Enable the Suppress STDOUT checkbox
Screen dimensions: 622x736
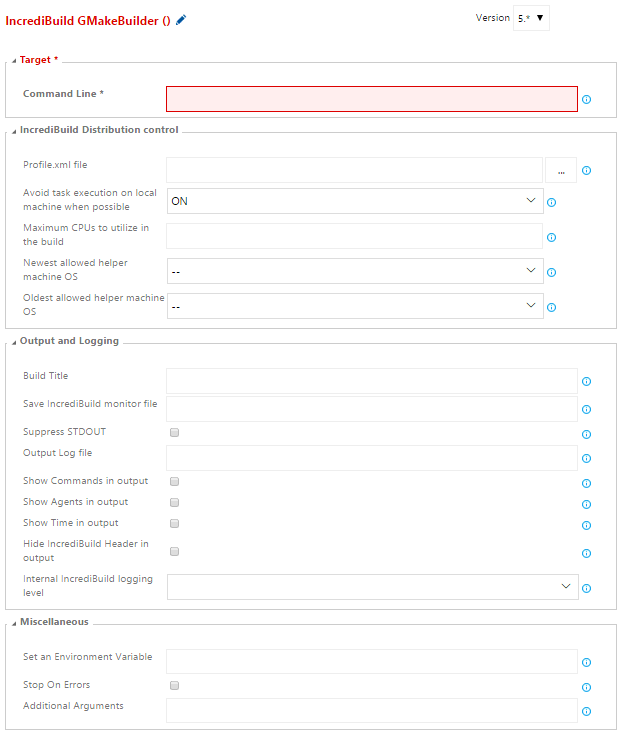pyautogui.click(x=174, y=433)
